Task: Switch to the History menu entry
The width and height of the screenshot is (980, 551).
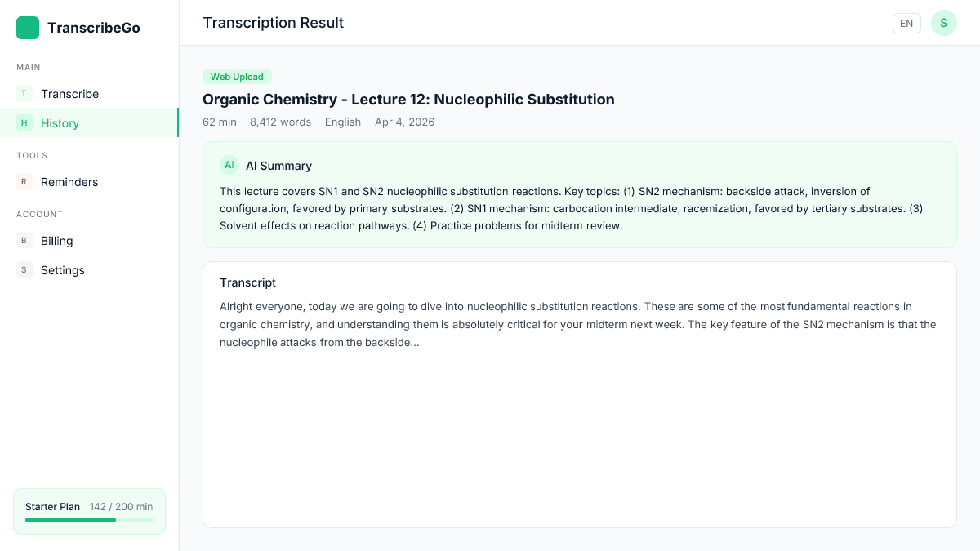Action: (60, 122)
